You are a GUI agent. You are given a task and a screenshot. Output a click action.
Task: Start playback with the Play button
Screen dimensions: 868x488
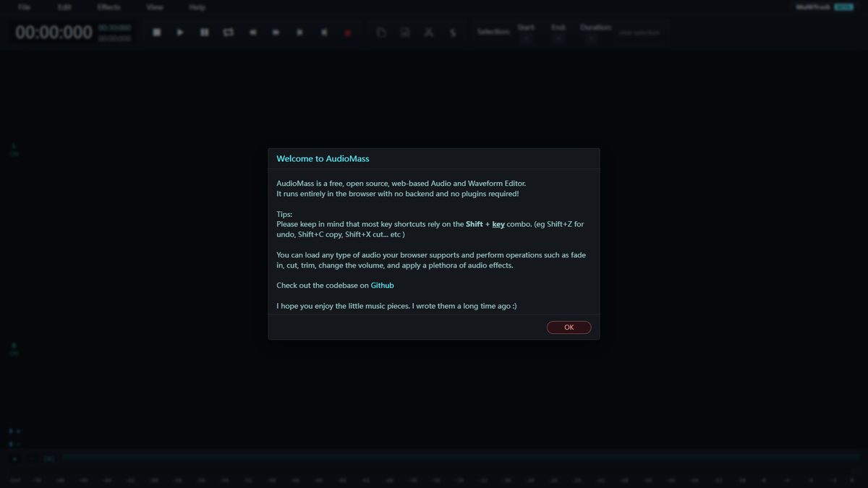click(180, 33)
